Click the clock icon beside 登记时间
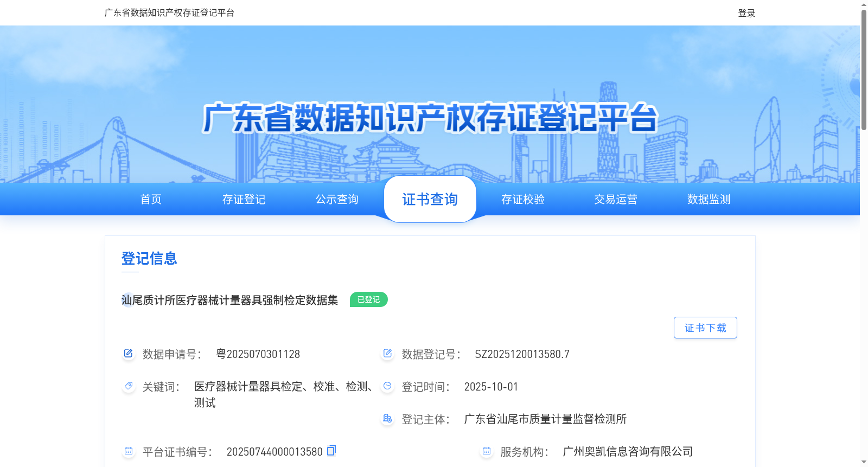The width and height of the screenshot is (868, 467). [x=387, y=386]
